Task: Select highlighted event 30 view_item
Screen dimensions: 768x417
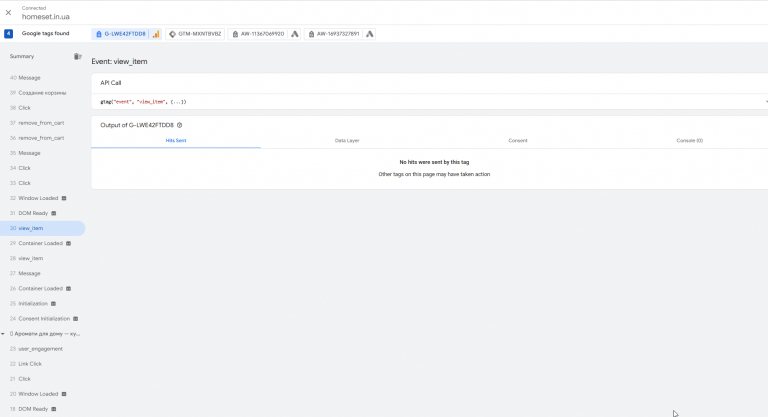Action: point(43,228)
